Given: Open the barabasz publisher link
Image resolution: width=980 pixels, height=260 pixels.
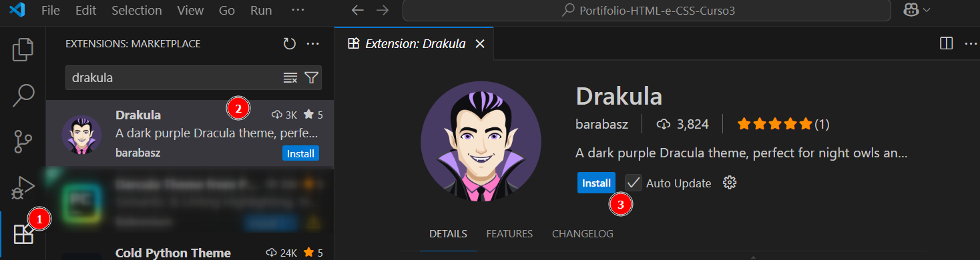Looking at the screenshot, I should [601, 124].
